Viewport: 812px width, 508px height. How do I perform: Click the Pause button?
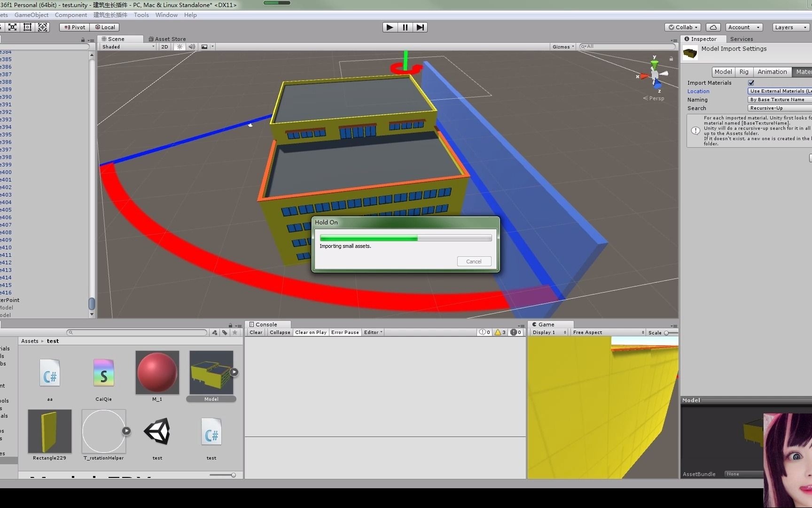pyautogui.click(x=405, y=27)
